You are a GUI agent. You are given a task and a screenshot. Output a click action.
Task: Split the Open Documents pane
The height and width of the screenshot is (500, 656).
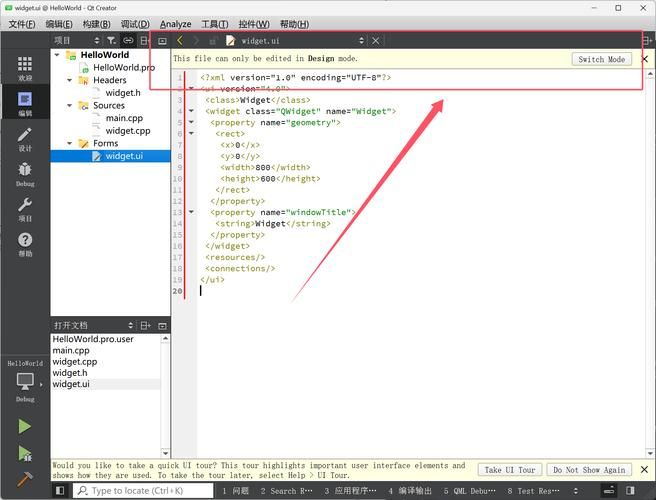(x=145, y=326)
